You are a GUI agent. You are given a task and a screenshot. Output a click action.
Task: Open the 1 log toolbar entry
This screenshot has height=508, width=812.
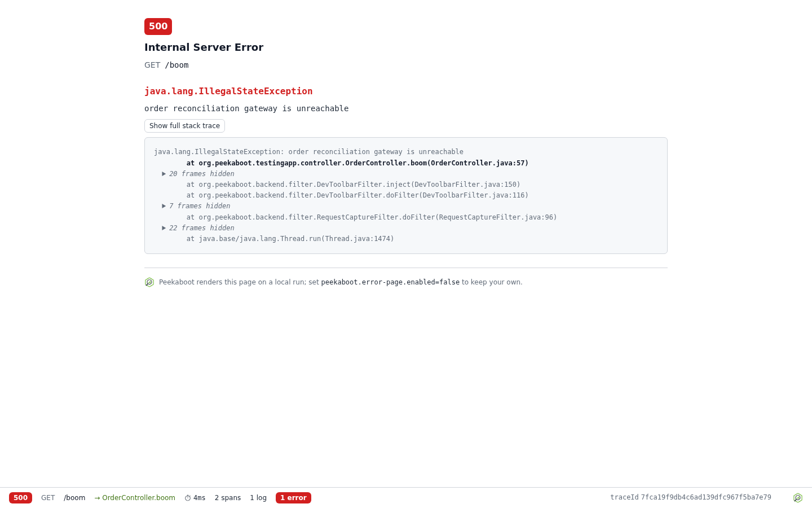pyautogui.click(x=258, y=498)
